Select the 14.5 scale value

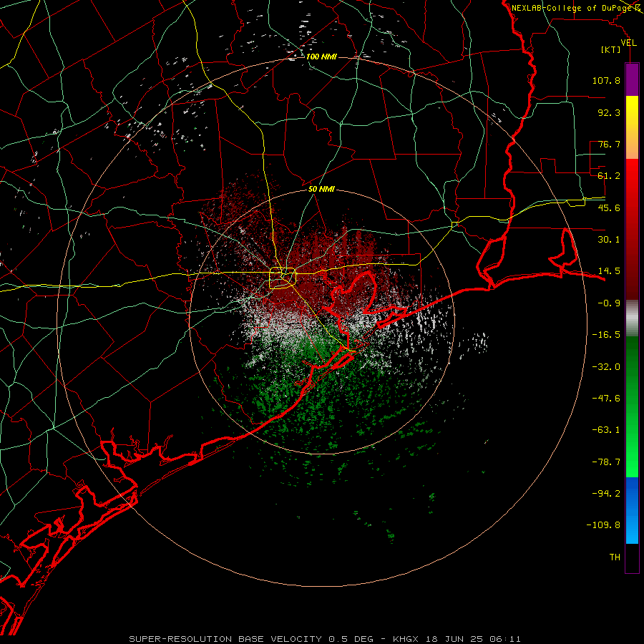[x=609, y=271]
